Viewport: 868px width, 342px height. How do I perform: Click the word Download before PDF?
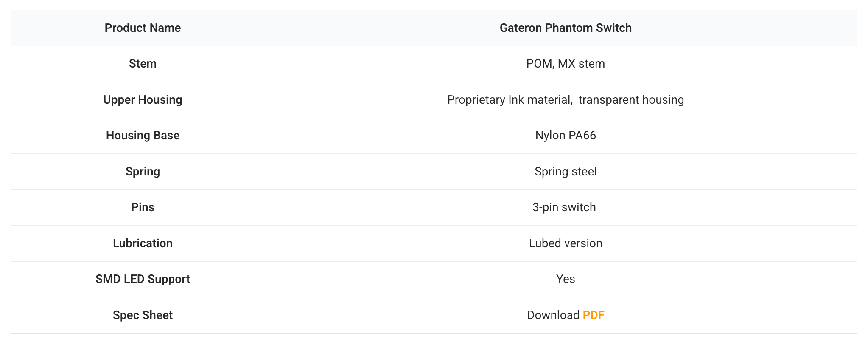tap(553, 315)
